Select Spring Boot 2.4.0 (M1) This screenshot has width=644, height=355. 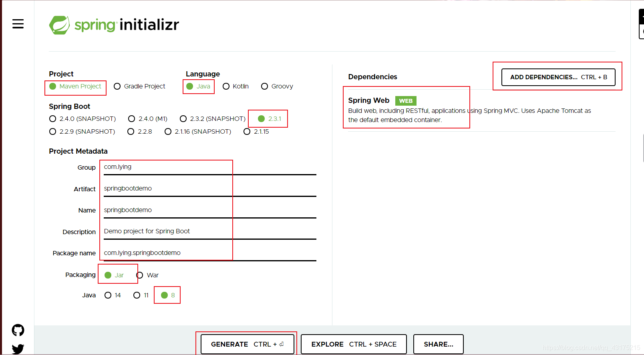(x=148, y=119)
